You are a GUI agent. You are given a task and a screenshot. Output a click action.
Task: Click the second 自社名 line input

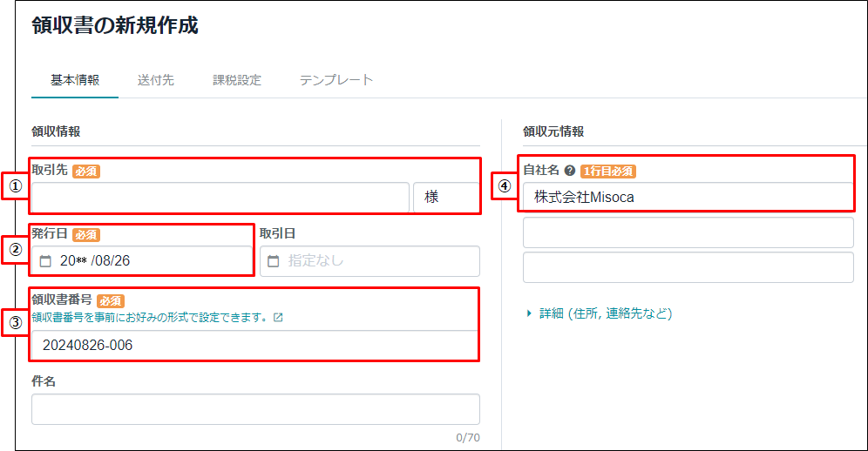(688, 232)
